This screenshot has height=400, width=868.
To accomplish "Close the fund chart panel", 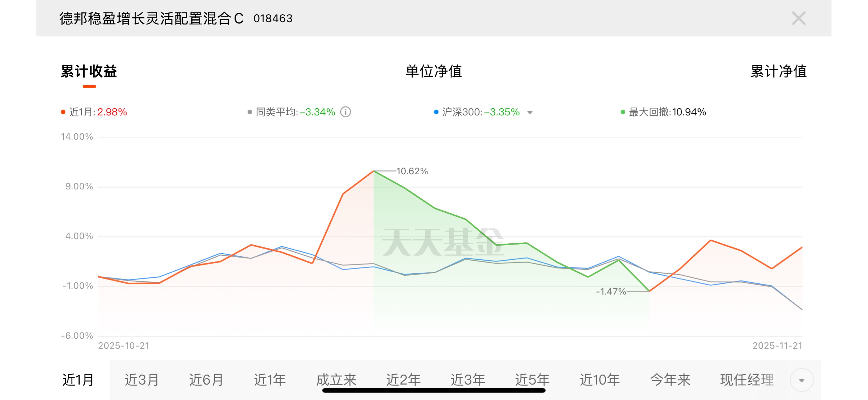I will 798,18.
